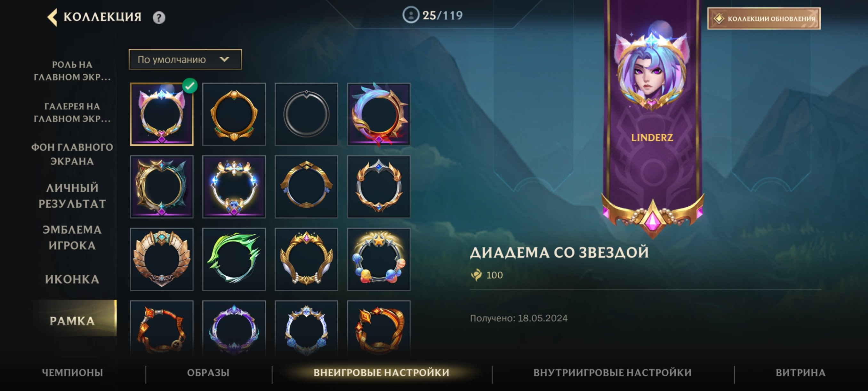Expand the По умолчанию sort dropdown
Viewport: 868px width, 391px height.
185,60
